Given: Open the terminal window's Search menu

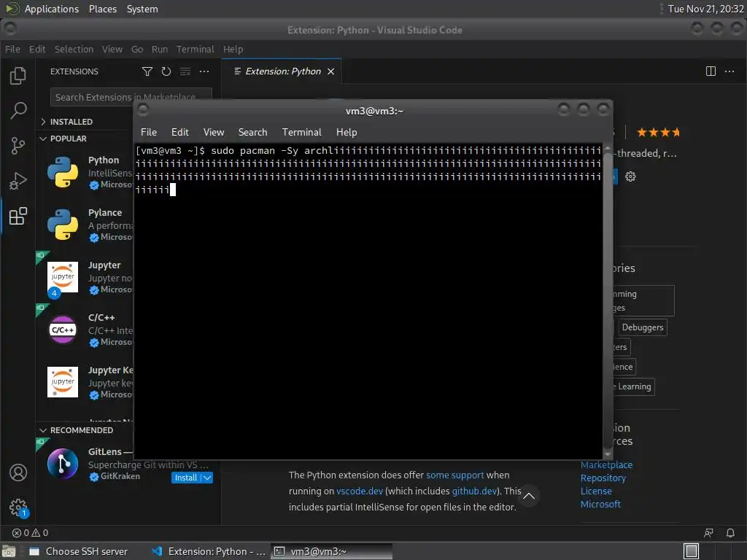Looking at the screenshot, I should (x=252, y=133).
